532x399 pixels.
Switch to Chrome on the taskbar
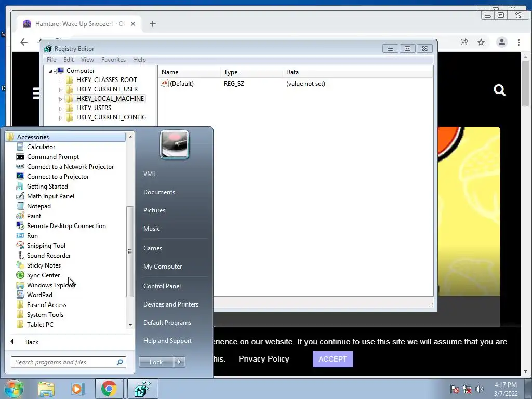(109, 389)
